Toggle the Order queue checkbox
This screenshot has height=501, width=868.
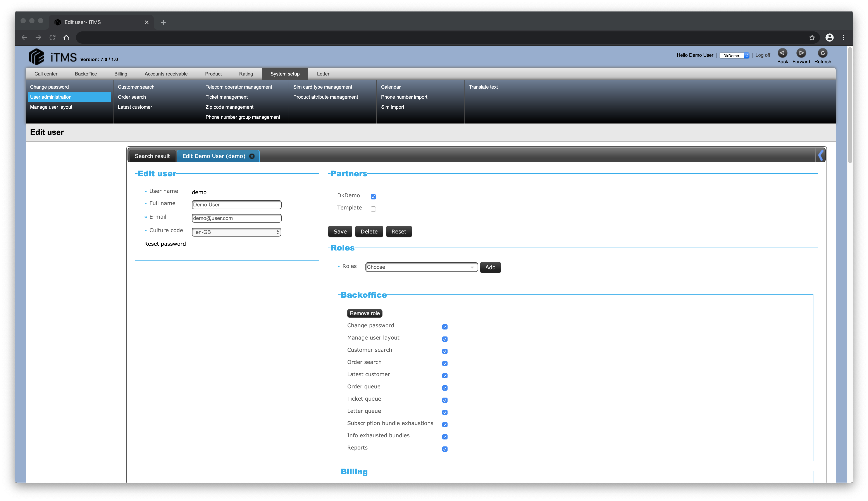click(x=445, y=388)
